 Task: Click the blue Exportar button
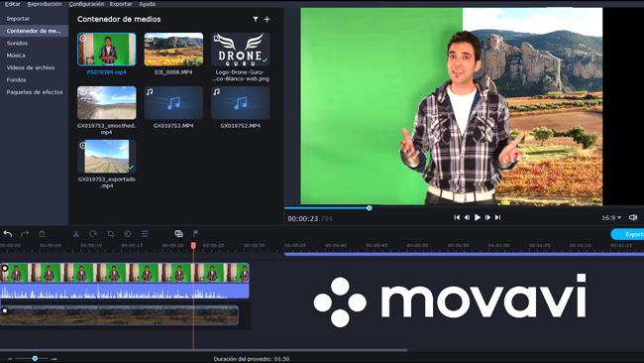coord(627,234)
